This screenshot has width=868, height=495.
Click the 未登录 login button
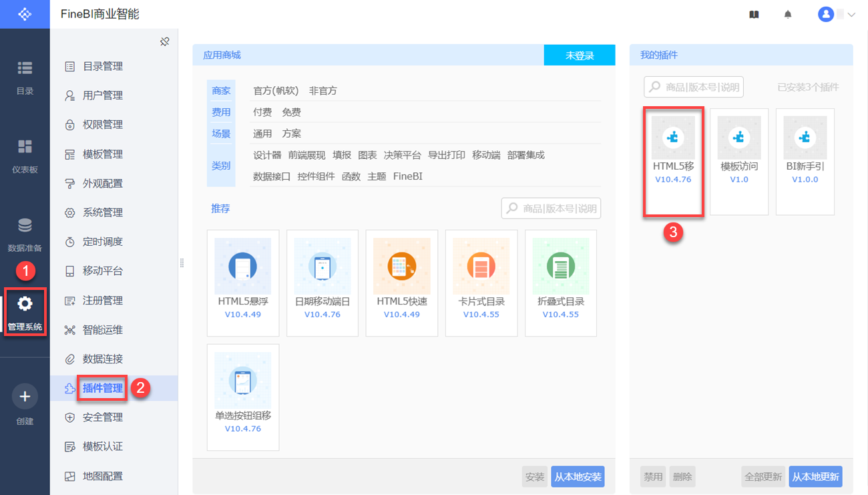click(580, 55)
